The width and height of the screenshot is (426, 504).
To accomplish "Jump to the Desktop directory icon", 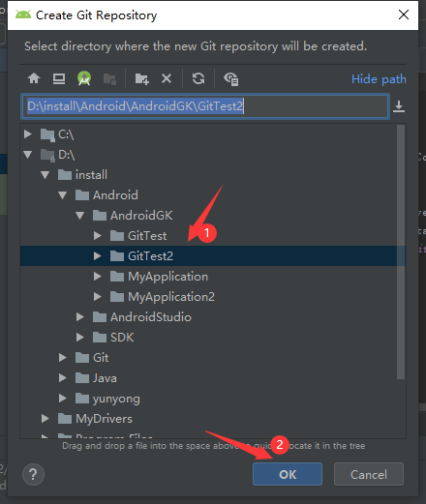I will click(59, 78).
